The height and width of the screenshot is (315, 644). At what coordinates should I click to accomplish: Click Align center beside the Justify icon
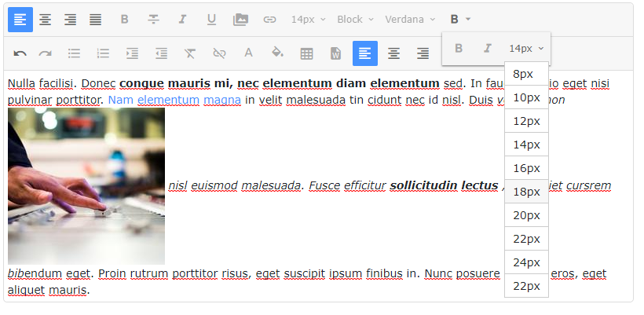(x=46, y=20)
